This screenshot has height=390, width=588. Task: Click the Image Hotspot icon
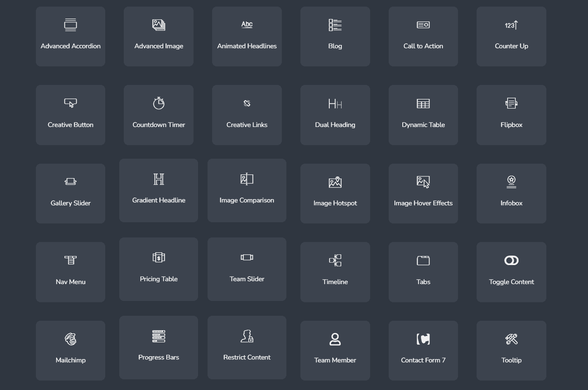(x=335, y=182)
